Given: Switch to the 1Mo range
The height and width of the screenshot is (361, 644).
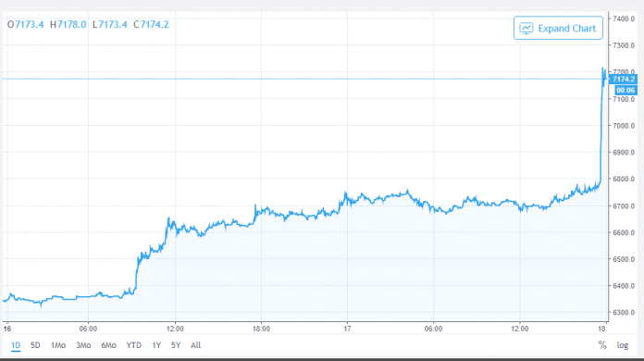Looking at the screenshot, I should pyautogui.click(x=58, y=345).
